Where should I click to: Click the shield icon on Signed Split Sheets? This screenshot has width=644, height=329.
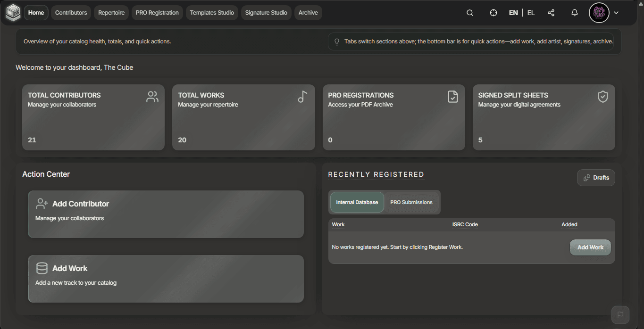click(603, 97)
